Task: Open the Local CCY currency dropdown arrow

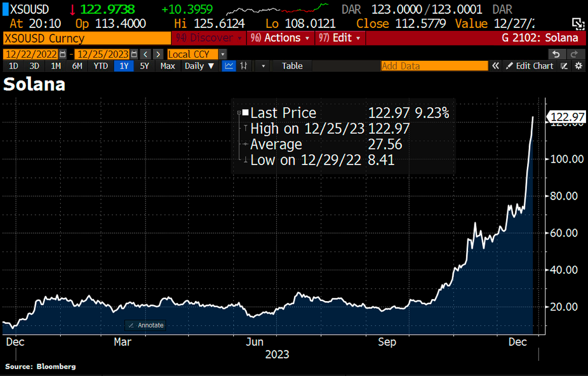Action: 223,54
